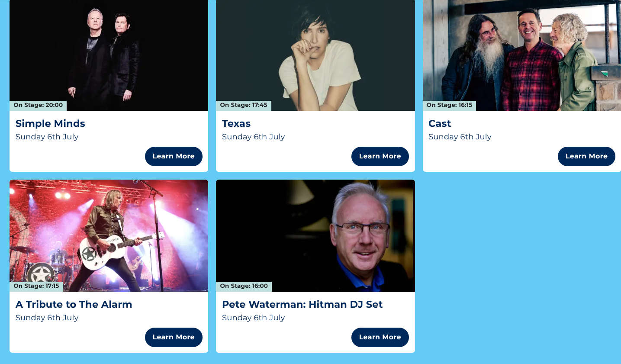This screenshot has width=621, height=364.
Task: Select the Simple Minds title
Action: click(50, 123)
